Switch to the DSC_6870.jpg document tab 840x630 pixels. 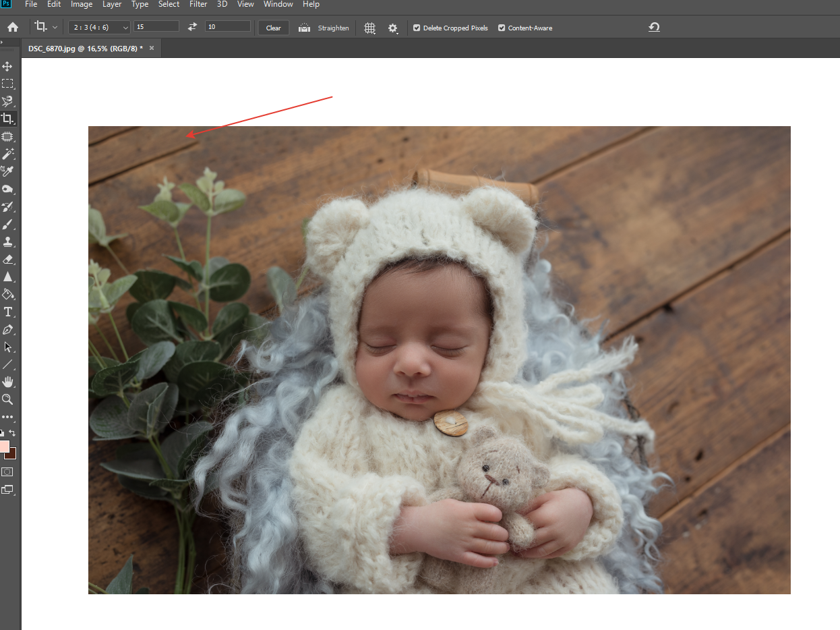84,48
